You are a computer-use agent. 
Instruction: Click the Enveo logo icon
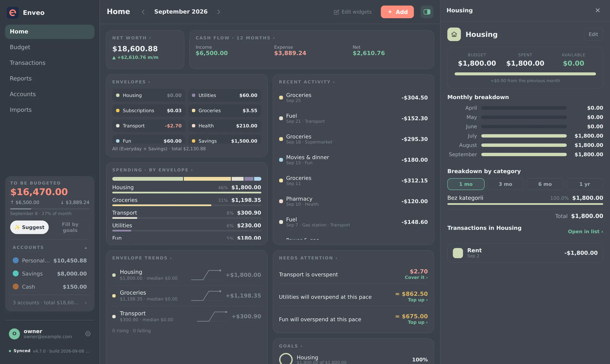point(13,13)
